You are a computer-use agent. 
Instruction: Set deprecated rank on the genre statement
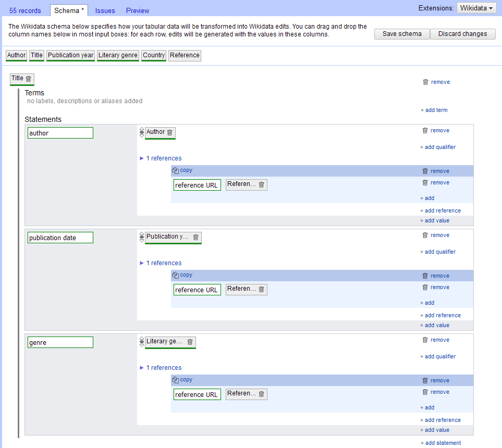click(x=142, y=345)
